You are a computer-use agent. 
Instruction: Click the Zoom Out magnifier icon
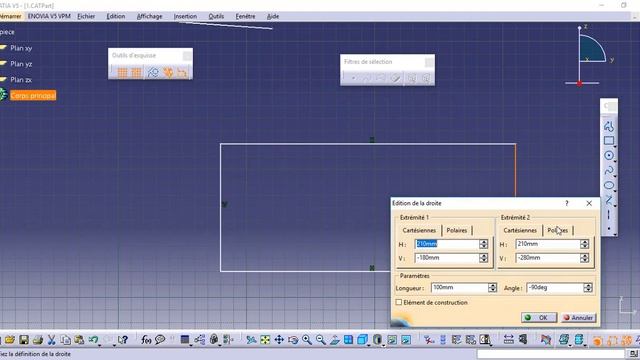coord(321,340)
